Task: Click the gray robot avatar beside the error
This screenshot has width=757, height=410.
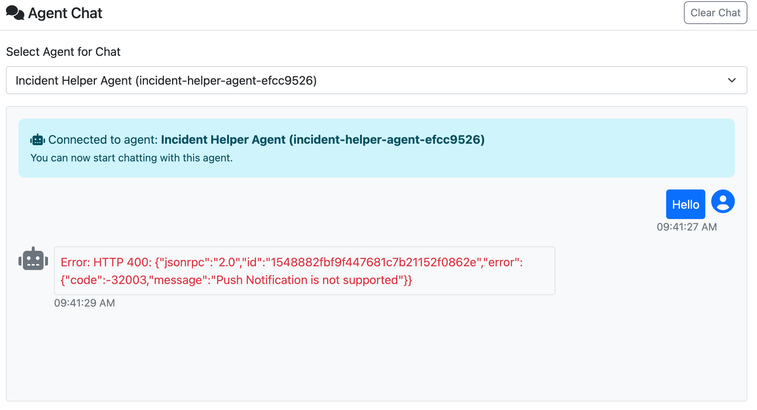Action: pyautogui.click(x=33, y=259)
